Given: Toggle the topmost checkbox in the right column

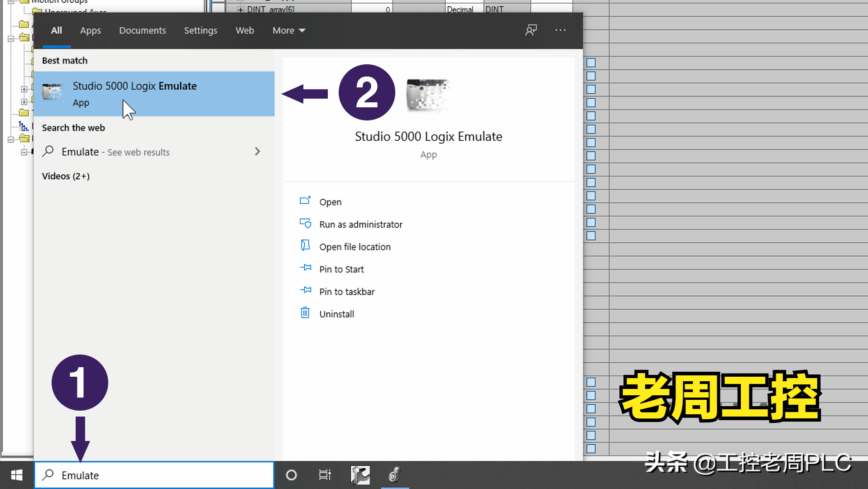Looking at the screenshot, I should click(591, 62).
